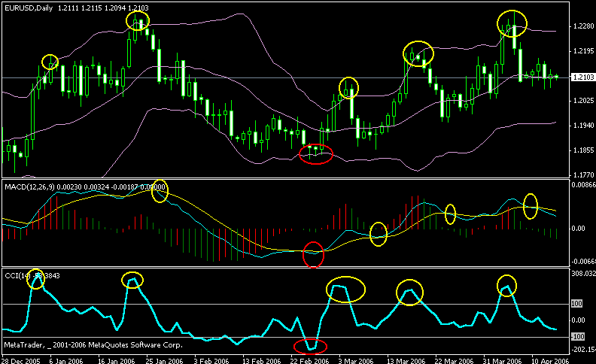Click the CCI -100 level label
596x364 pixels.
578,337
